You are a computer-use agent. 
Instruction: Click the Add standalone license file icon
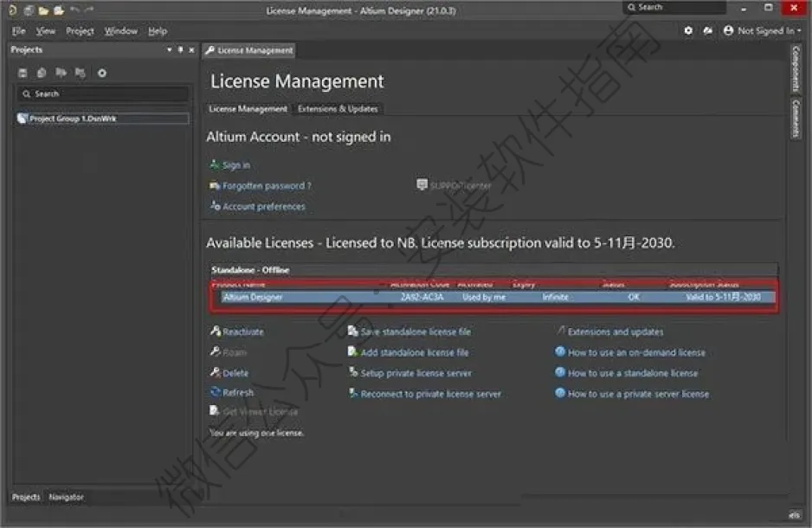[352, 351]
